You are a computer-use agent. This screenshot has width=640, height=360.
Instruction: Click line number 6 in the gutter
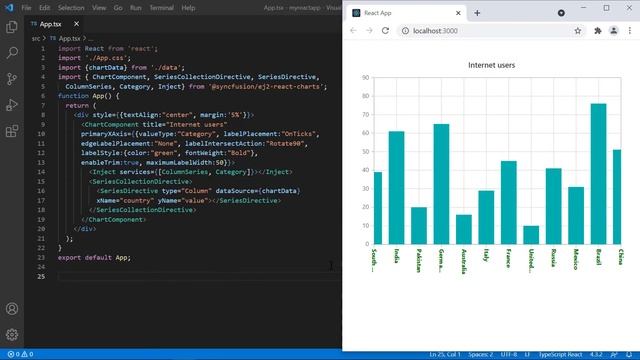pyautogui.click(x=43, y=96)
